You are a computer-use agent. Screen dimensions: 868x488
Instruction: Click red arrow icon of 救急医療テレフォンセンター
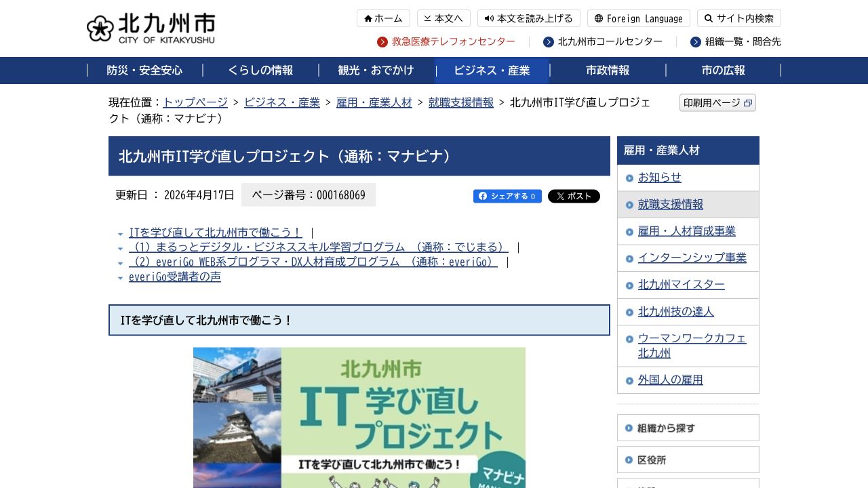point(382,42)
